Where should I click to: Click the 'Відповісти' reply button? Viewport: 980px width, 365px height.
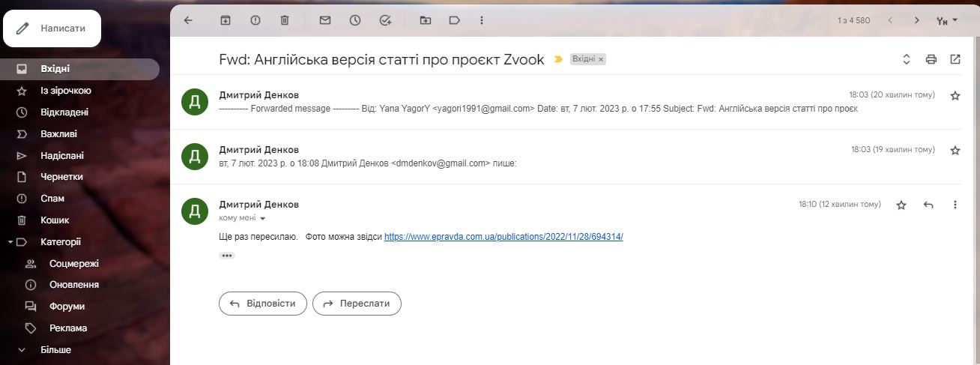[263, 304]
